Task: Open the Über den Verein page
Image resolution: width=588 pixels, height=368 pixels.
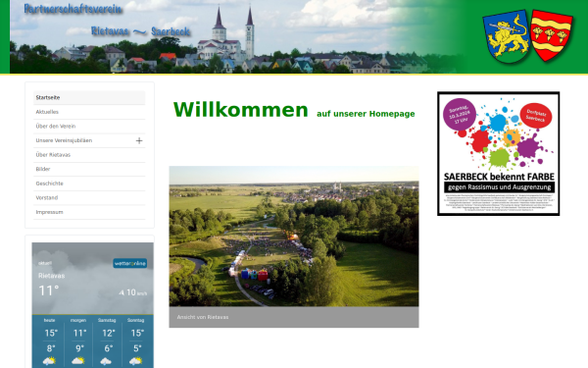Action: point(89,127)
